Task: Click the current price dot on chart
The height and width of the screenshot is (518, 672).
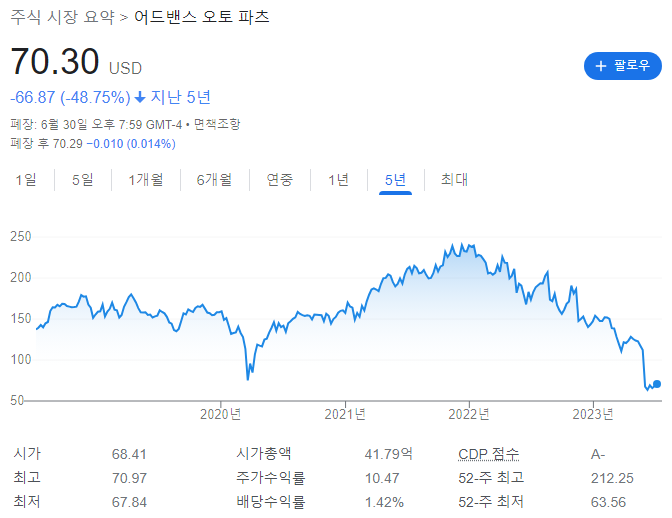Action: pos(657,384)
